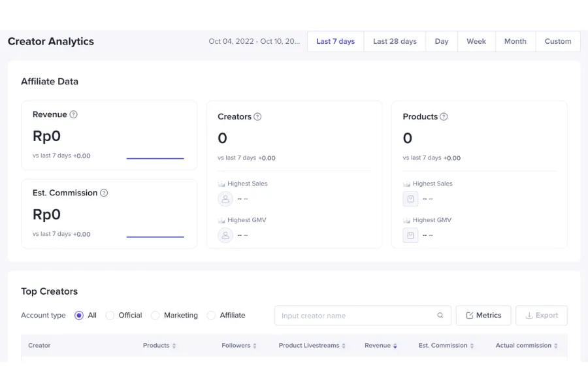Click the Oct 04, 2022 date range text
The width and height of the screenshot is (588, 392).
click(x=254, y=41)
